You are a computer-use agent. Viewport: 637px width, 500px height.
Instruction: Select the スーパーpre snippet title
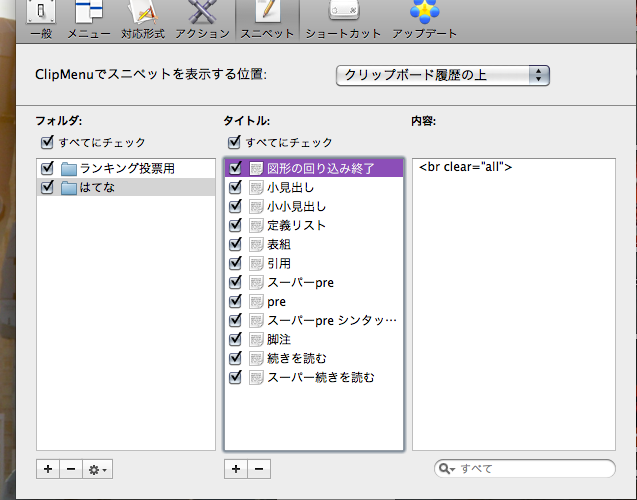click(x=301, y=283)
